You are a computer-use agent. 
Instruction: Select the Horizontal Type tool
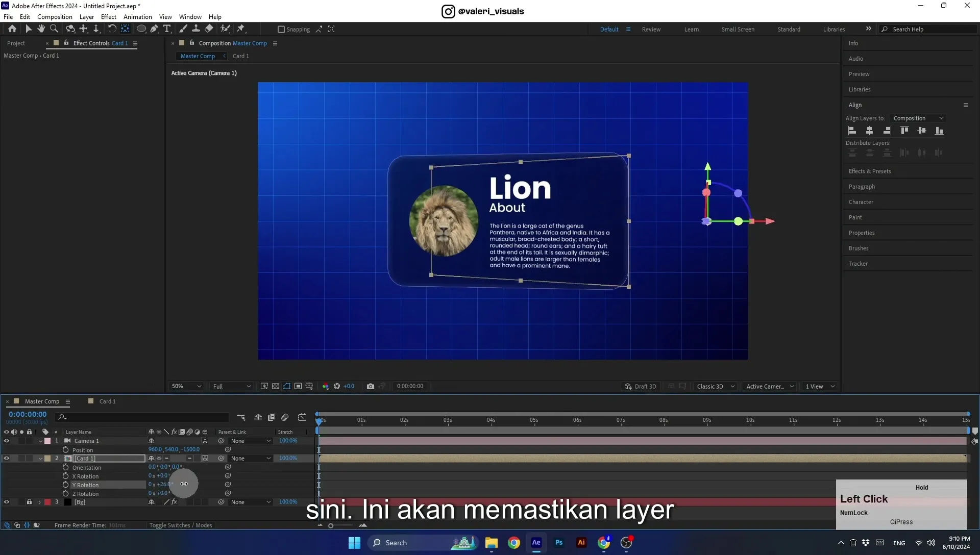(167, 29)
